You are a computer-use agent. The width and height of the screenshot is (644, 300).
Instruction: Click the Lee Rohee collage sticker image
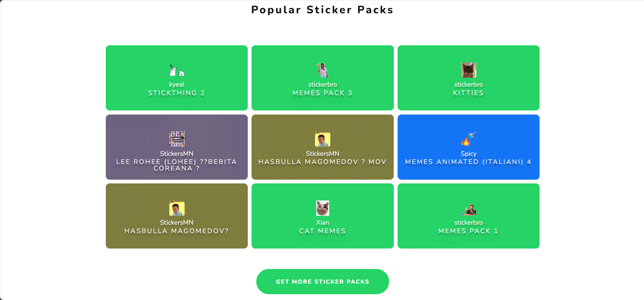click(x=177, y=139)
